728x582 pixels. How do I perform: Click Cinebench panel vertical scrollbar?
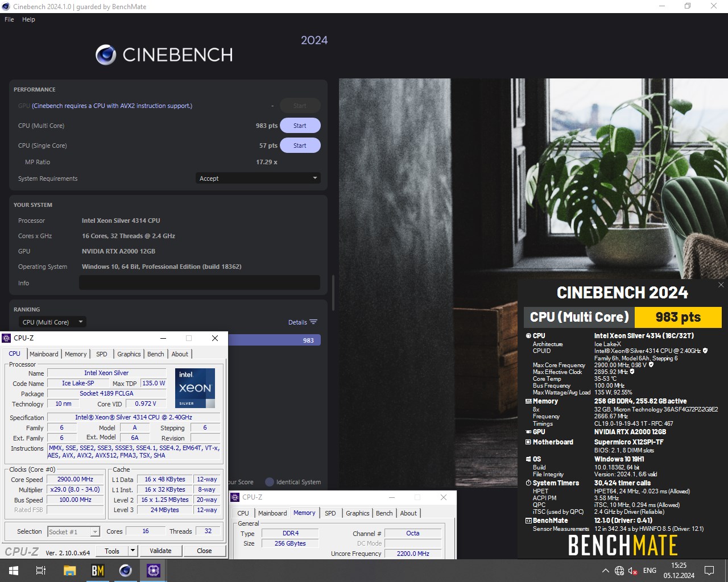coord(333,293)
